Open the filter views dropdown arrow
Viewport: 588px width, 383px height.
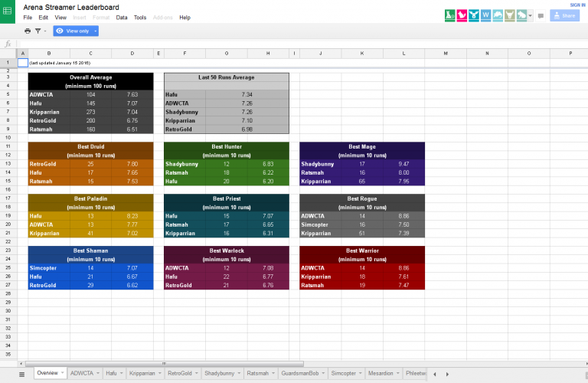pos(44,31)
